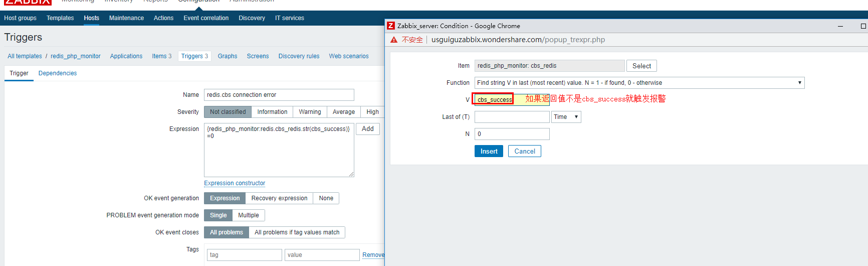Click the Last of (T) input field
Screen dimensions: 868x266
(x=512, y=117)
